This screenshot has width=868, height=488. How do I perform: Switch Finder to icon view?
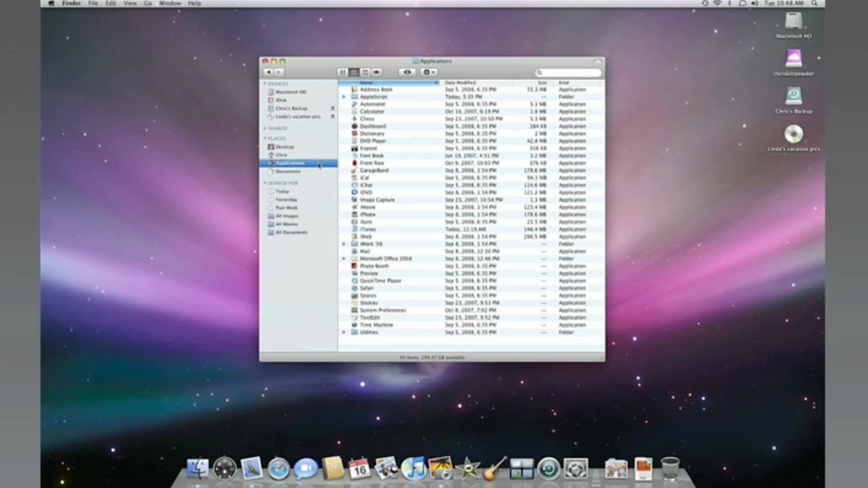click(x=342, y=72)
